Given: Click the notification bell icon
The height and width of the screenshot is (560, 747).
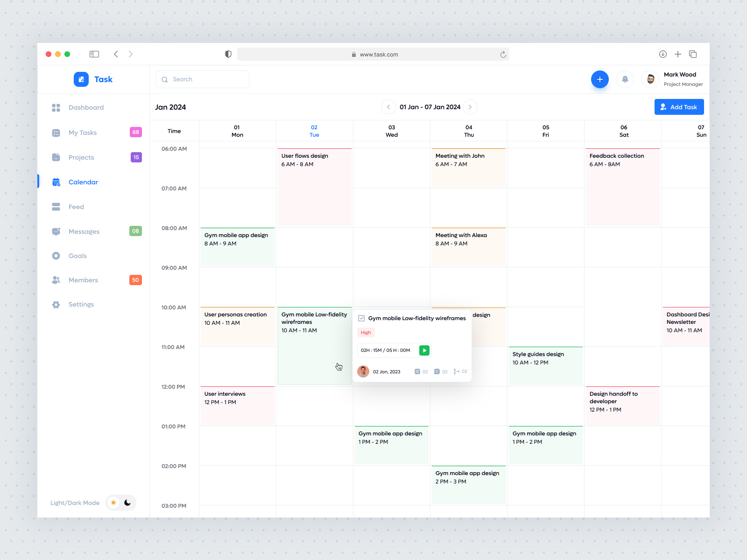Looking at the screenshot, I should click(625, 79).
